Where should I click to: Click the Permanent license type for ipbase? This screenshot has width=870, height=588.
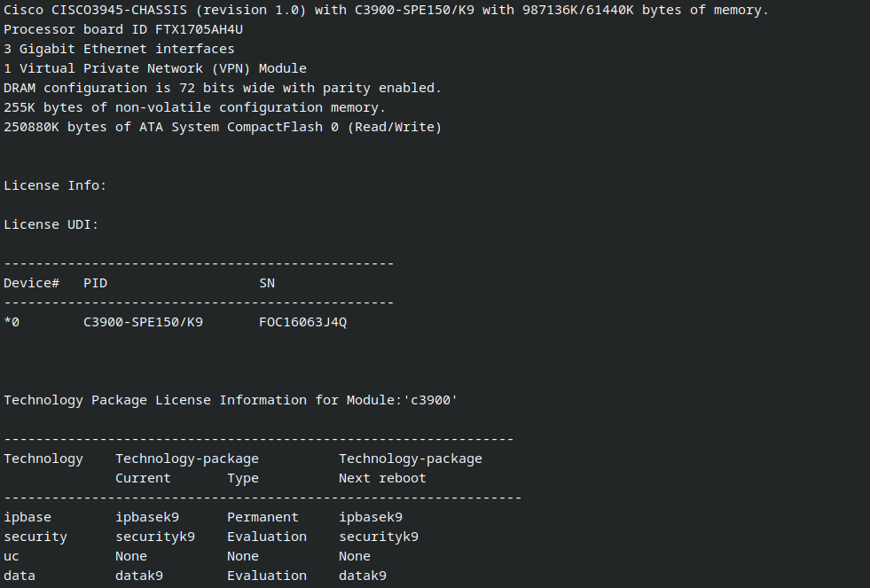[x=263, y=517]
